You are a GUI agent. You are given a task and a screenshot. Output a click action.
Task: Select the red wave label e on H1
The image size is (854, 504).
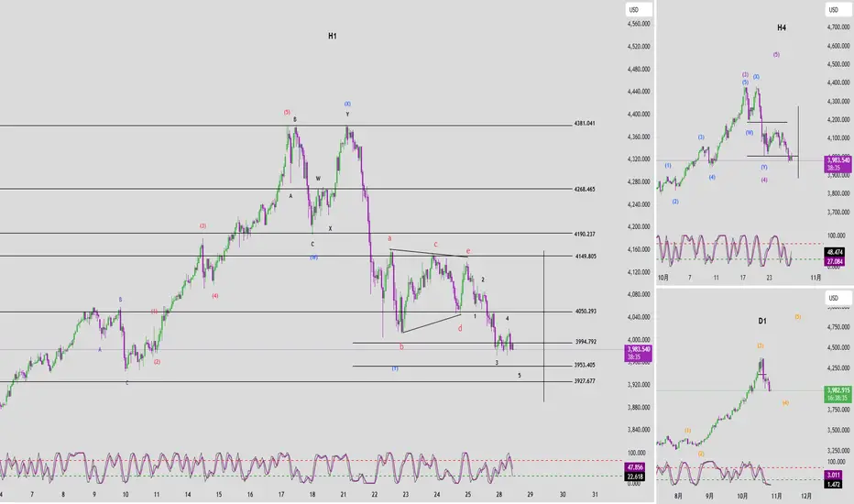pyautogui.click(x=468, y=251)
